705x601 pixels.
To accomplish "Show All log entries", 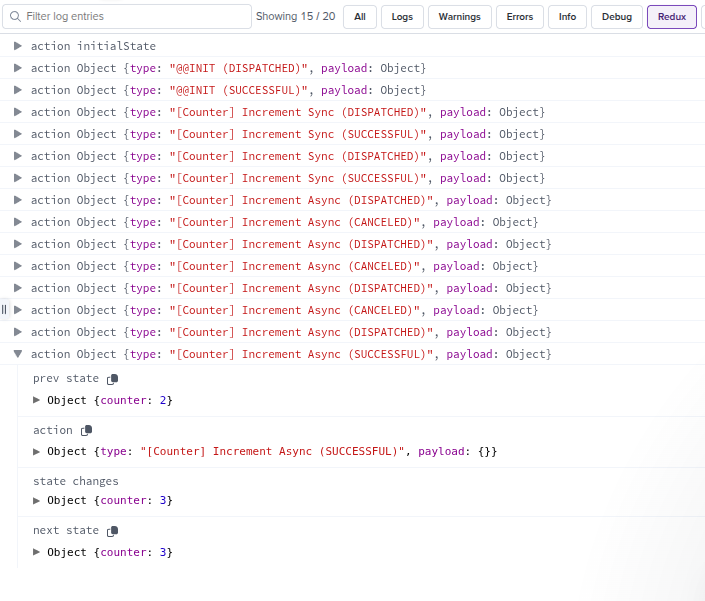I will [x=360, y=17].
